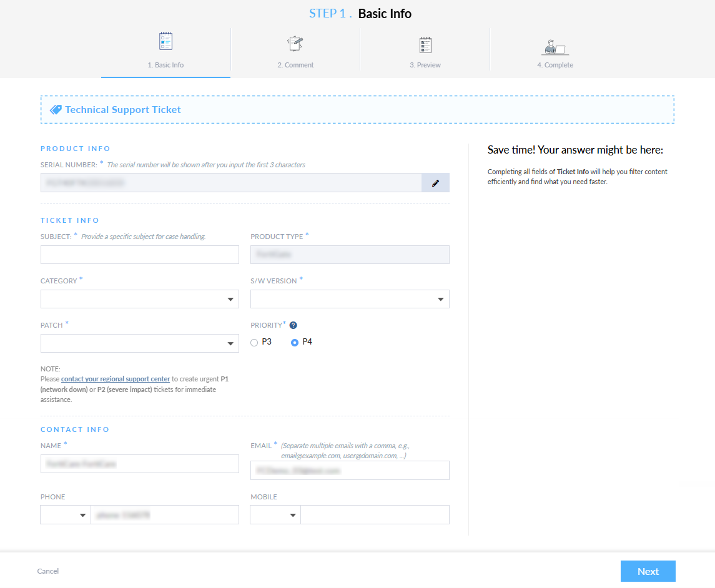Click the tag icon beside Technical Support Ticket
Viewport: 715px width, 588px height.
tap(56, 110)
